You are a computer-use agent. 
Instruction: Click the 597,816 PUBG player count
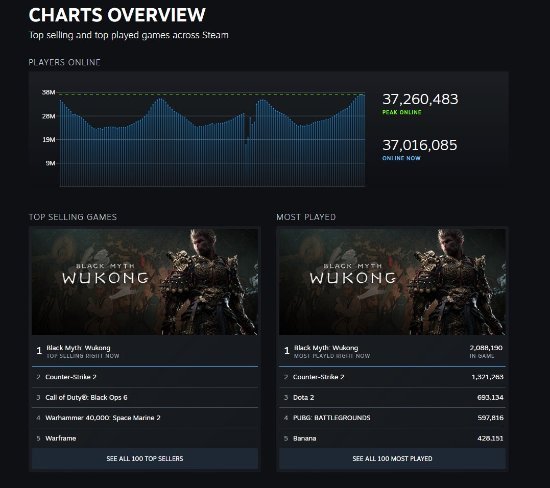pyautogui.click(x=490, y=418)
